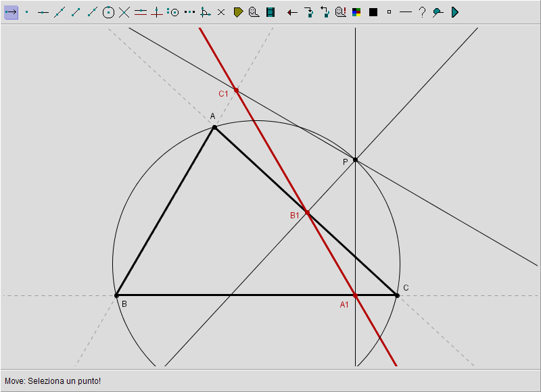541x392 pixels.
Task: Open help with the question mark icon
Action: pyautogui.click(x=422, y=12)
